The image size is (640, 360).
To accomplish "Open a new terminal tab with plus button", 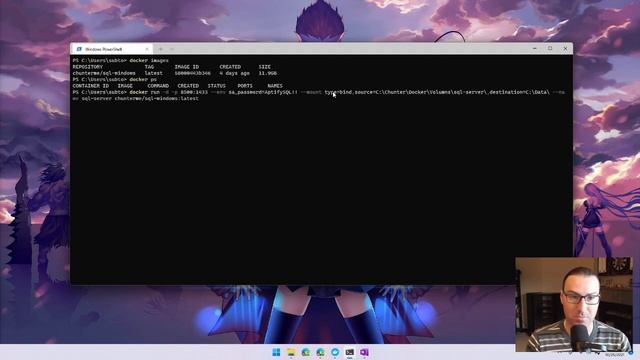I will pos(161,49).
